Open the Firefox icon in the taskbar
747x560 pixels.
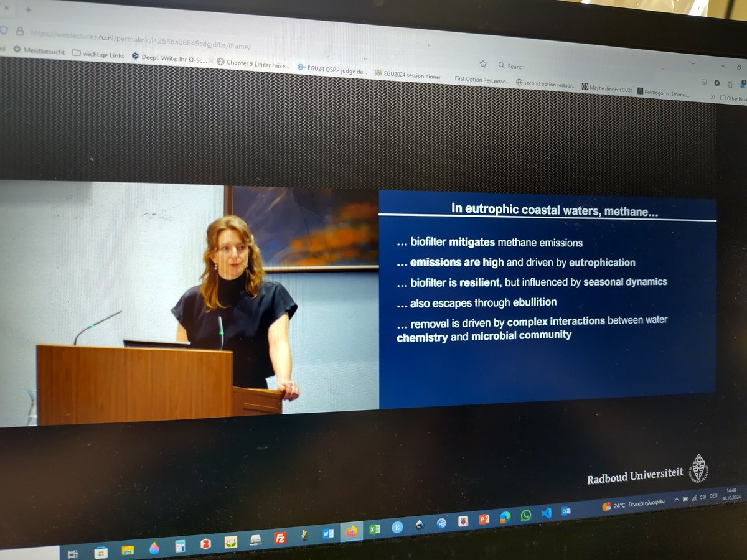[352, 532]
